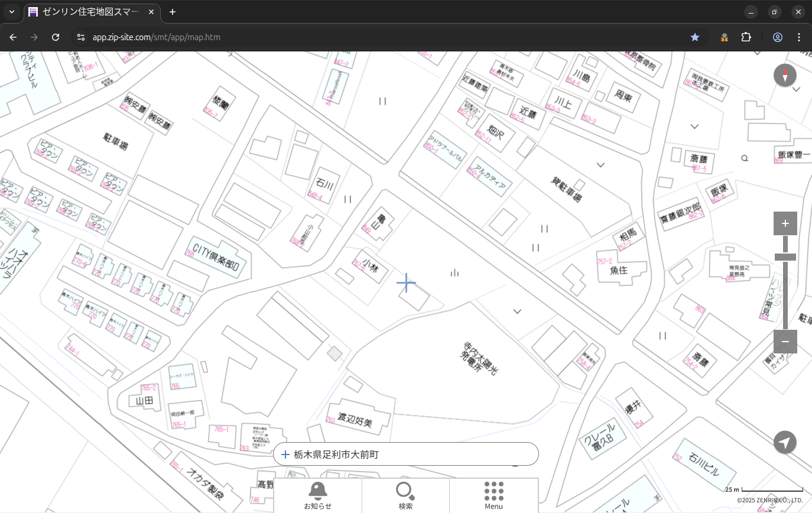Screen dimensions: 812x513
Task: Open the browser Extensions puzzle icon
Action: 746,37
